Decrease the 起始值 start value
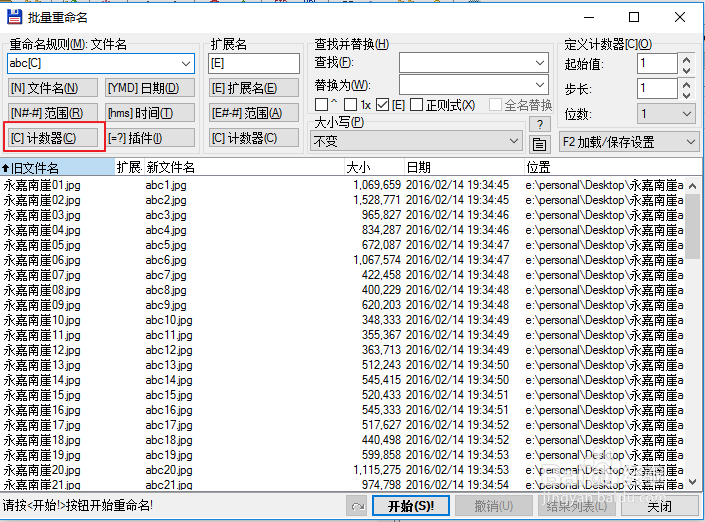705x522 pixels. 686,69
